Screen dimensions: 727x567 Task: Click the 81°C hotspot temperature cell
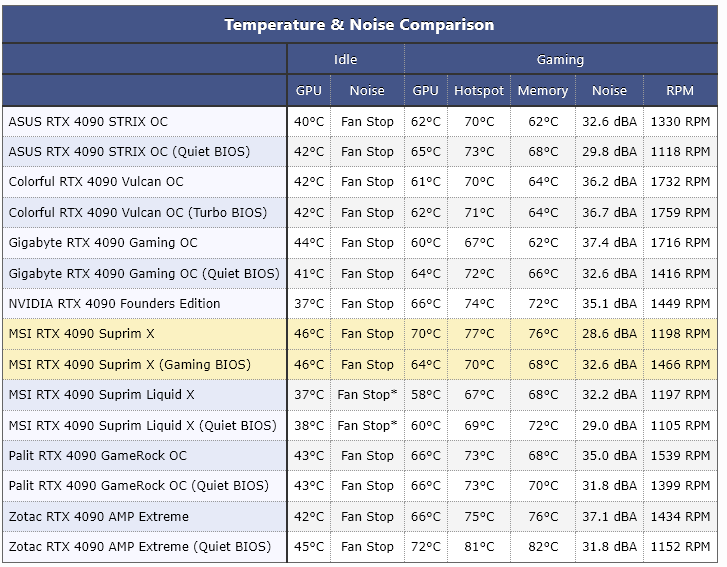click(x=479, y=547)
